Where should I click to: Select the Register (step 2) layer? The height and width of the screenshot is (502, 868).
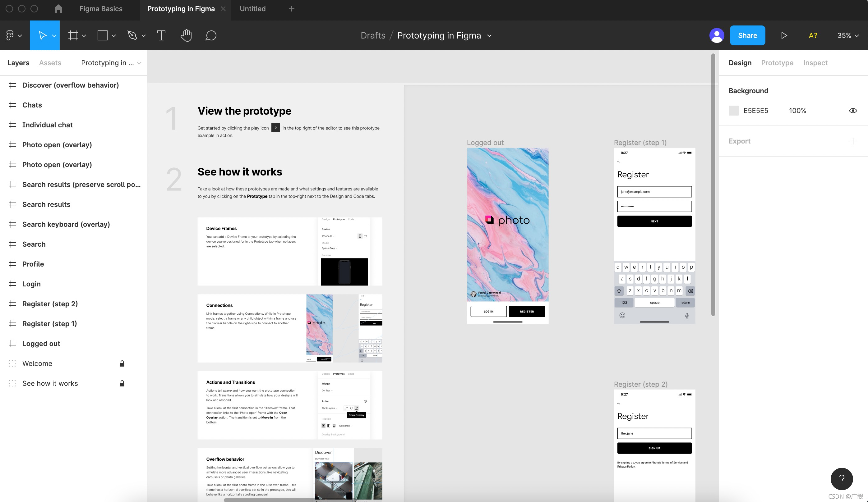click(73, 304)
